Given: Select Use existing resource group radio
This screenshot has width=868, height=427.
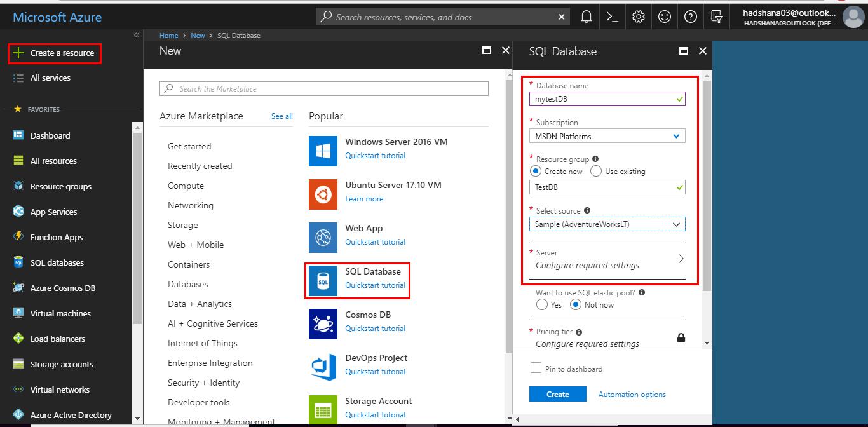Looking at the screenshot, I should click(x=596, y=171).
